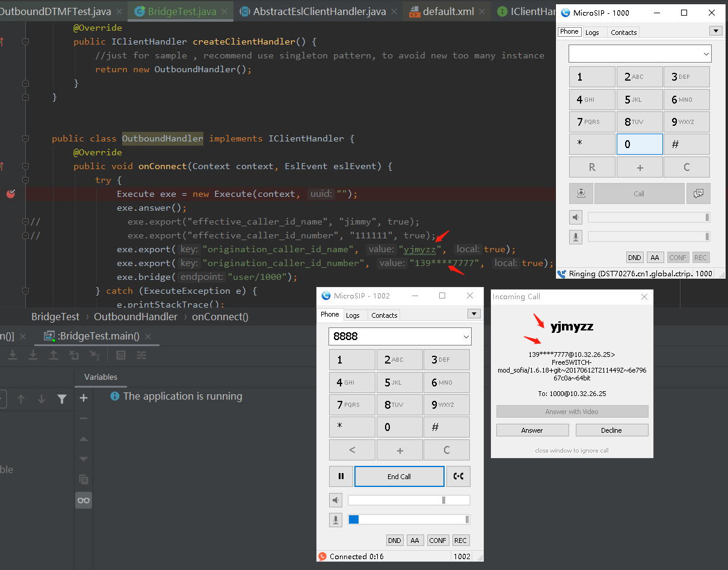
Task: Open the 8888 number dropdown in MicroSIP 1002
Action: point(466,336)
